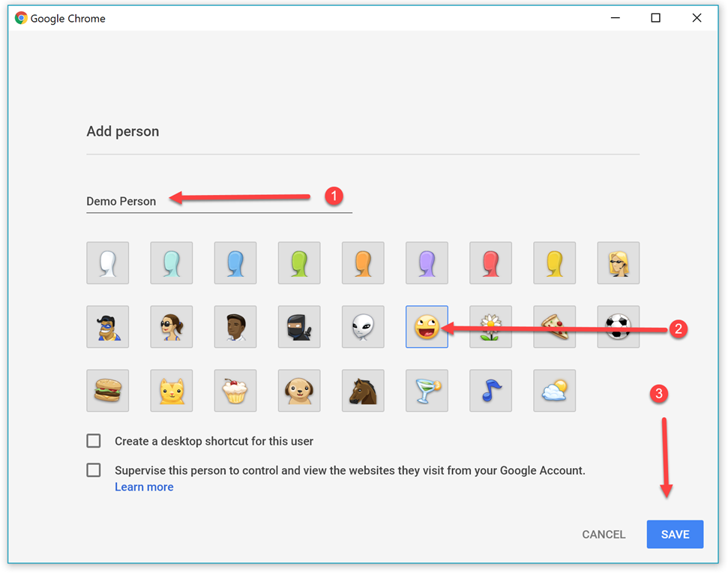Select the green silhouette avatar

299,263
